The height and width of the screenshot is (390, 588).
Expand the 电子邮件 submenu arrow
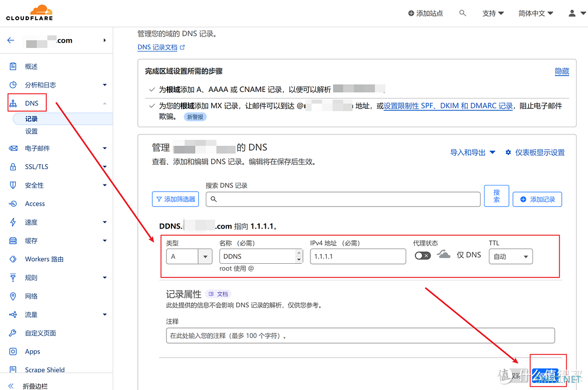[x=105, y=148]
